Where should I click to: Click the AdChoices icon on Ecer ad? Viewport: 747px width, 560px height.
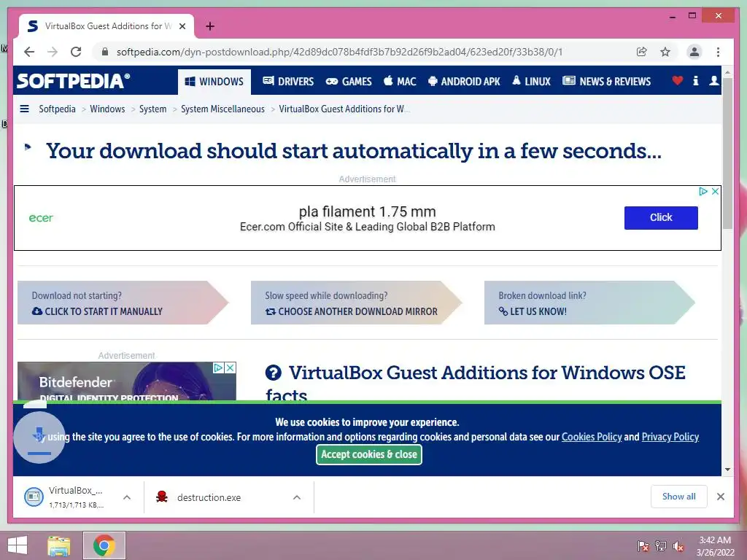click(703, 192)
